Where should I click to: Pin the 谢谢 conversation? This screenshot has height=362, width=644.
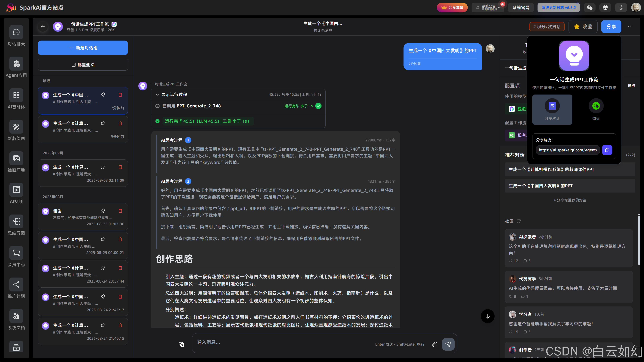click(103, 211)
